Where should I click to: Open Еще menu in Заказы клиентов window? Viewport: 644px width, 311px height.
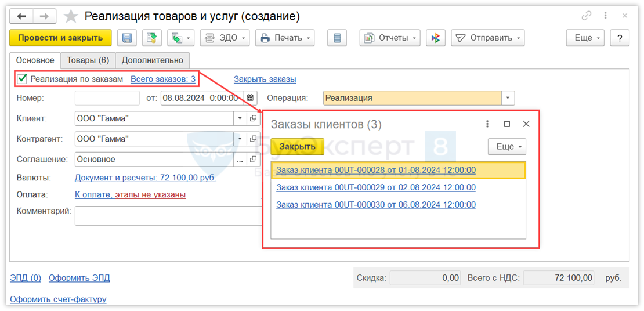tap(507, 146)
